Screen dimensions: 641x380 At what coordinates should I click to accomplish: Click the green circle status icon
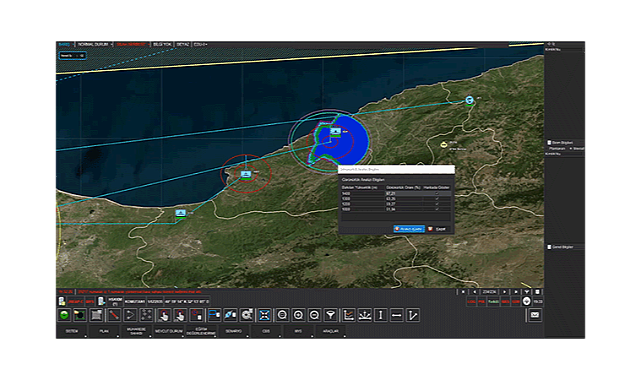click(x=64, y=315)
